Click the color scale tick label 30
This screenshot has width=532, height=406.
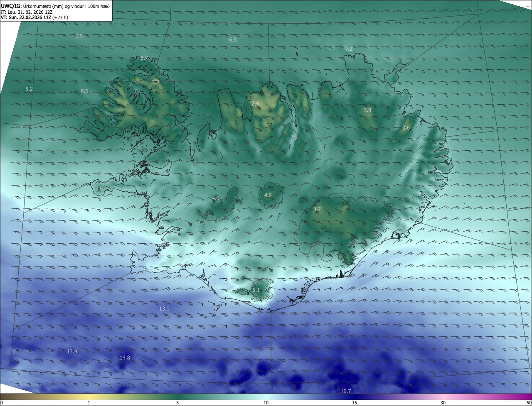tap(443, 403)
